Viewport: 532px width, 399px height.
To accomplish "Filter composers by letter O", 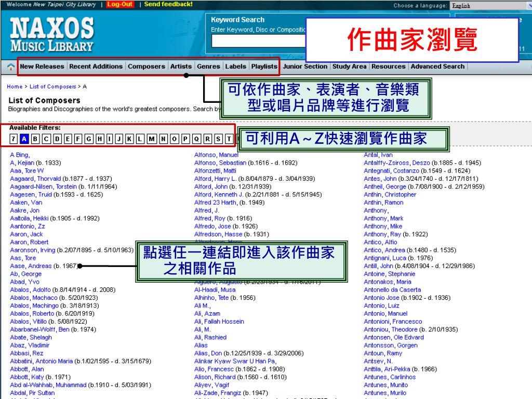I will (175, 139).
